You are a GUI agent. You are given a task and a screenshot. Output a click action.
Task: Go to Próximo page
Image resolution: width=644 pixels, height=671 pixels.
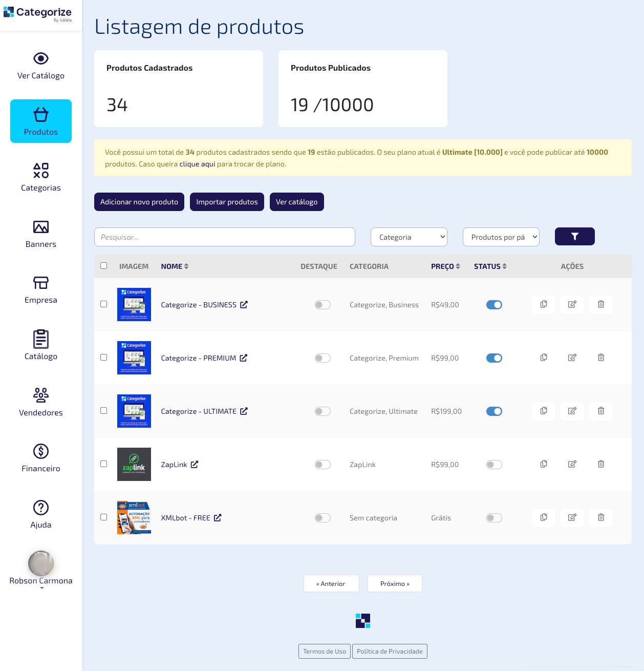[x=395, y=583]
